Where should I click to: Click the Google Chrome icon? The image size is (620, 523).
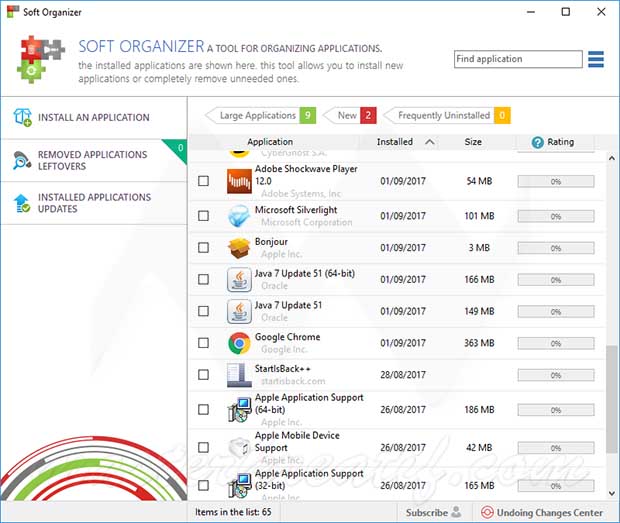point(239,343)
